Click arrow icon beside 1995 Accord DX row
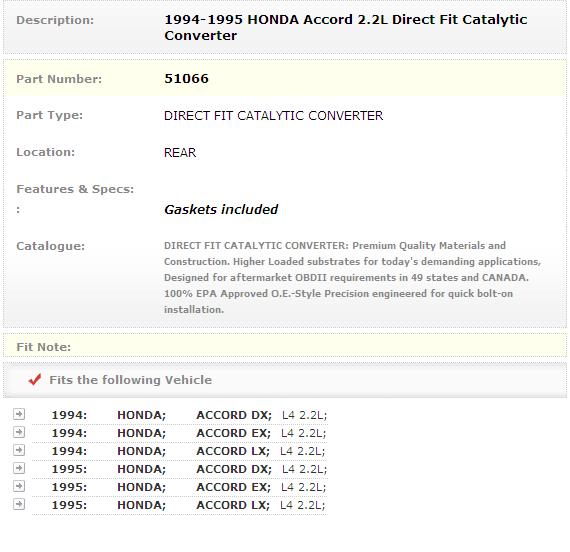Screen dimensions: 570x552 click(x=19, y=468)
